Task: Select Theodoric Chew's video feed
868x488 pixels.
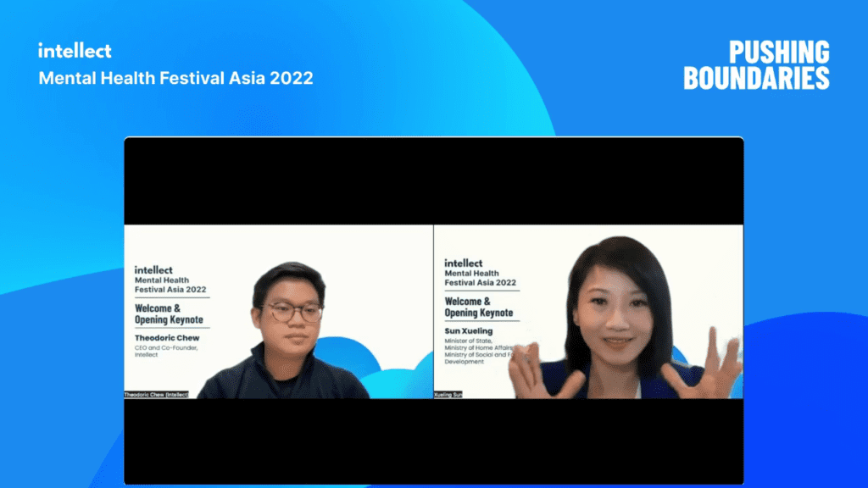Action: (x=278, y=312)
